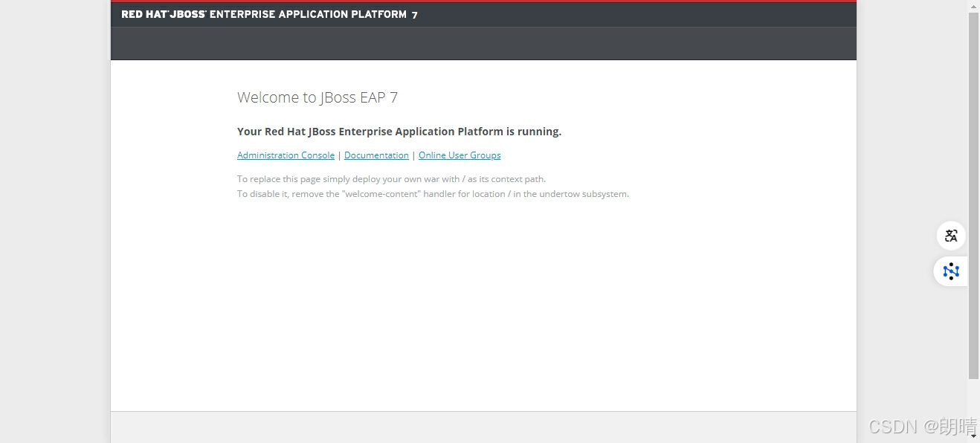Click the scrollbar down arrow

click(x=973, y=438)
